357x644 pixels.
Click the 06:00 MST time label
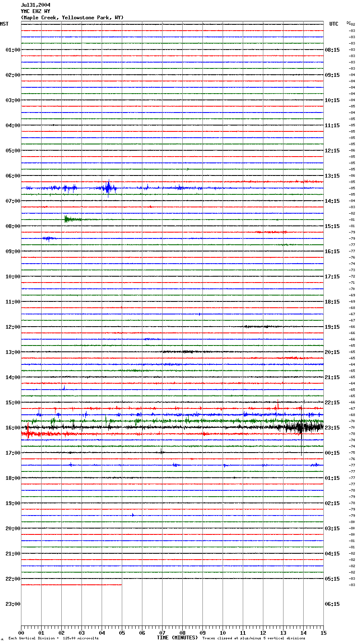[x=13, y=176]
